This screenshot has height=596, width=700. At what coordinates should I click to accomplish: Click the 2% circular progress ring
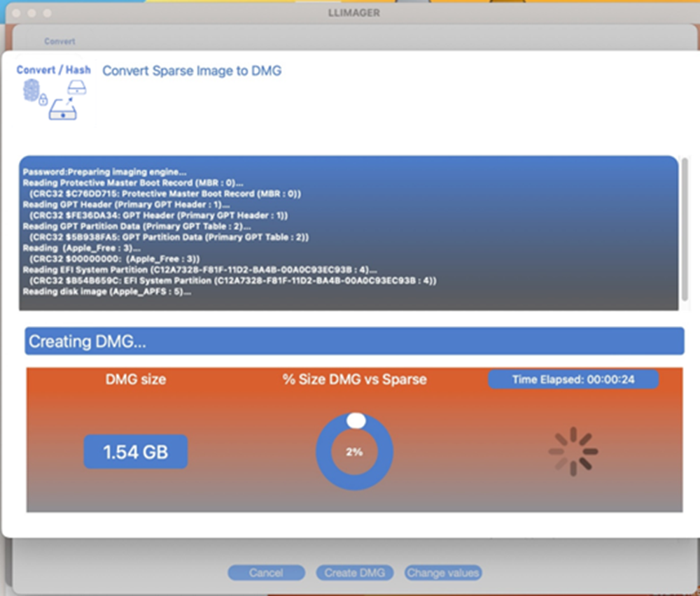click(354, 452)
